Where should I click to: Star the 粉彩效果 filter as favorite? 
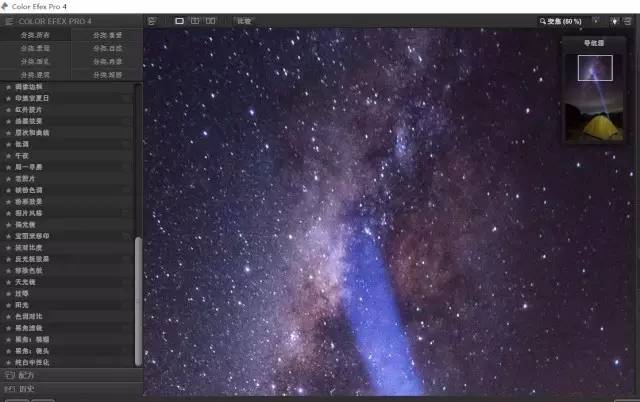(x=8, y=202)
